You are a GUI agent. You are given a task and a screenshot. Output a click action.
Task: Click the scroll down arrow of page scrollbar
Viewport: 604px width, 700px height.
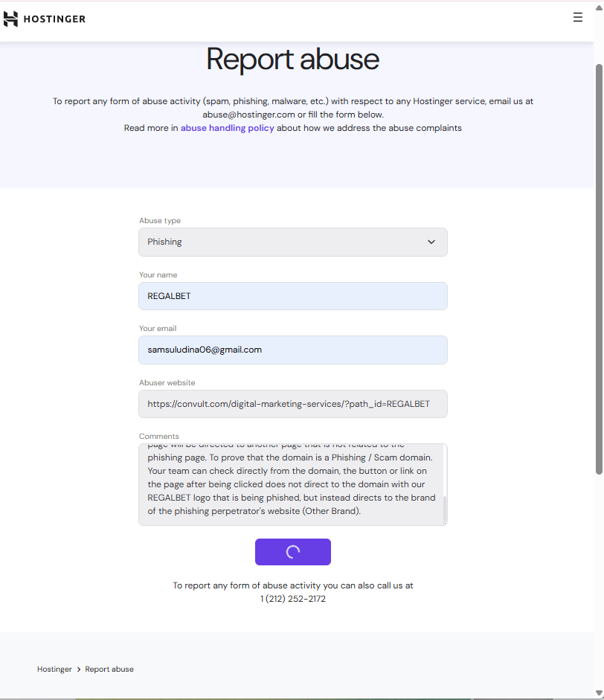[x=599, y=693]
